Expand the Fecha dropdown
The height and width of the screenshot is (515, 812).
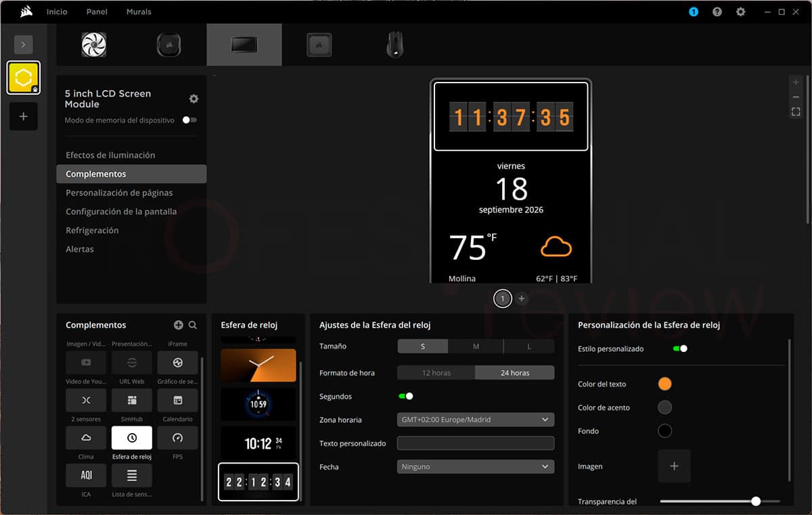476,466
